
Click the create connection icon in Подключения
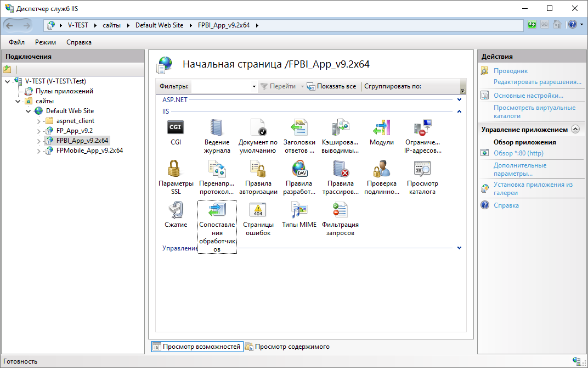7,69
